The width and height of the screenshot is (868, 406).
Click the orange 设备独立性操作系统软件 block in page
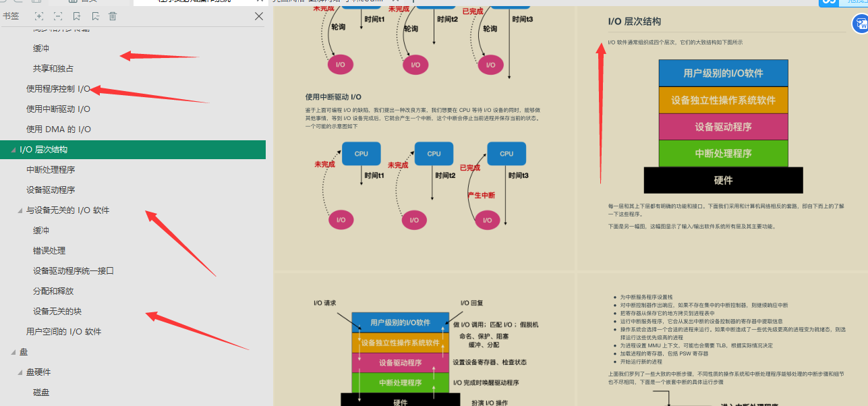tap(723, 100)
